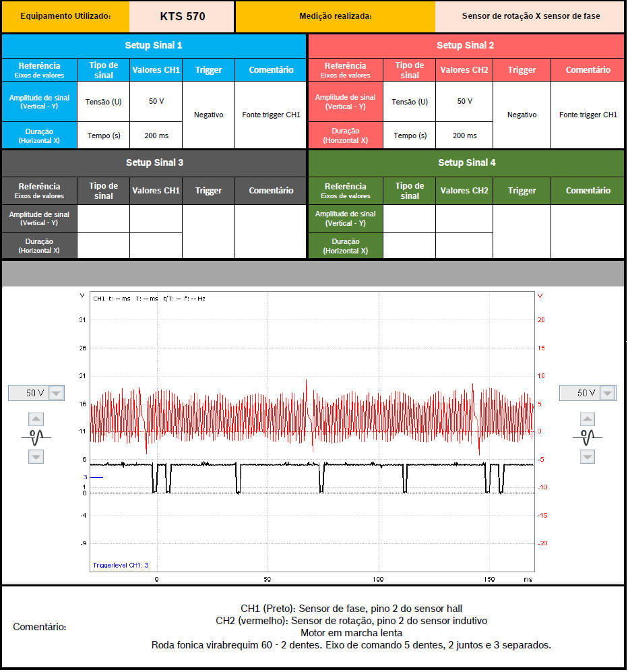The height and width of the screenshot is (672, 628).
Task: Click the Sensor de rotação X sensor de fase field
Action: tap(530, 16)
